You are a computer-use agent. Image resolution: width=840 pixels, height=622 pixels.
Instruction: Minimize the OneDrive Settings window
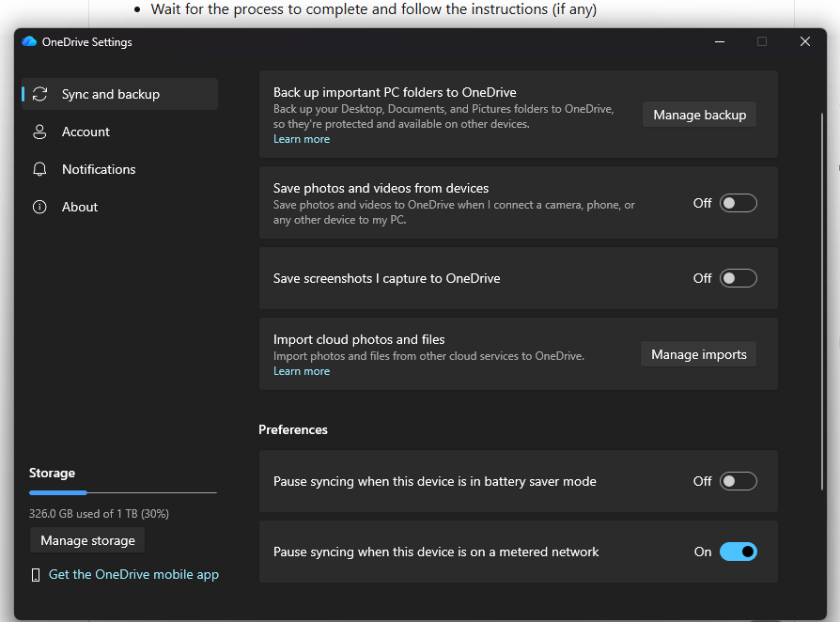pyautogui.click(x=720, y=41)
